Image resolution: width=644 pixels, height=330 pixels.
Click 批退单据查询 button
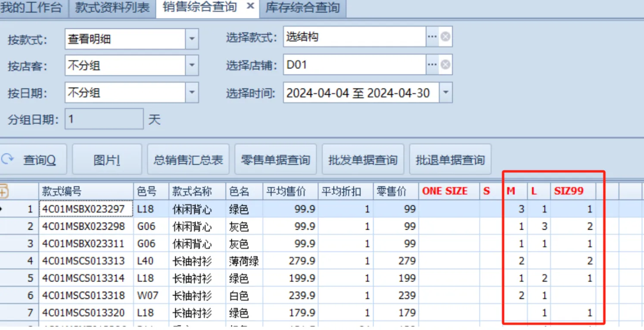point(450,160)
